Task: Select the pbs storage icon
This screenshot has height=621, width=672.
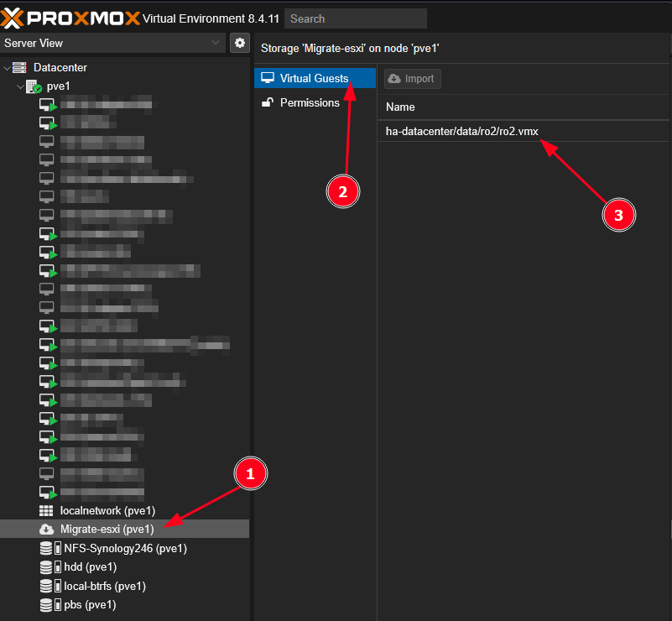Action: [50, 604]
